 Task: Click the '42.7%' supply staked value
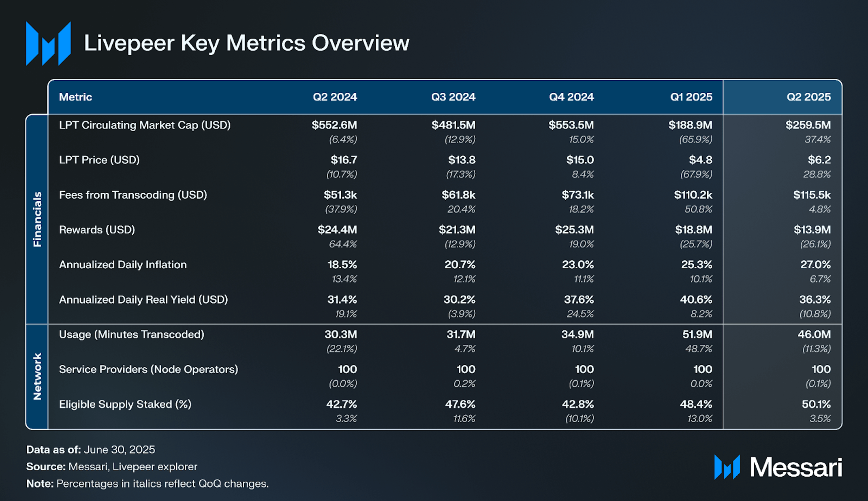(342, 404)
